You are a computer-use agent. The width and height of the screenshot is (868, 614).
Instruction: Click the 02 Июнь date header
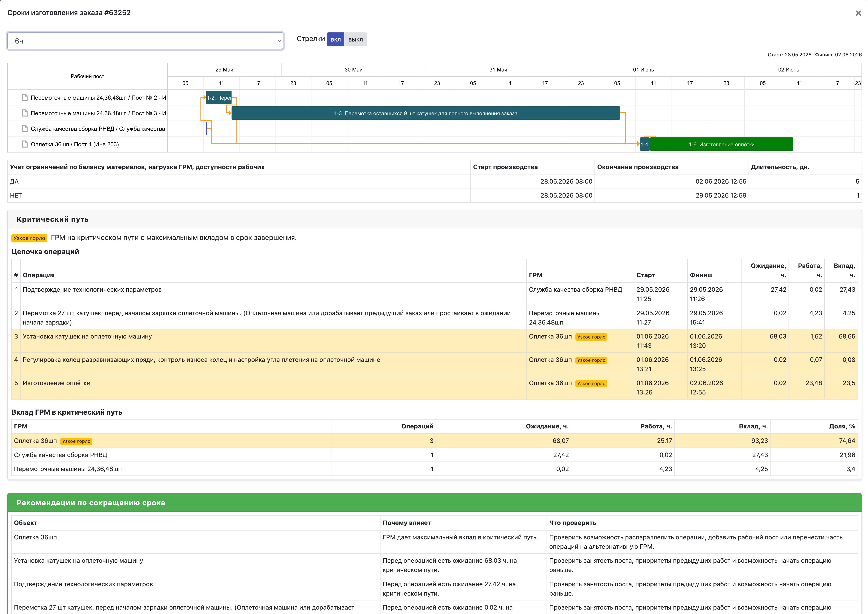789,69
